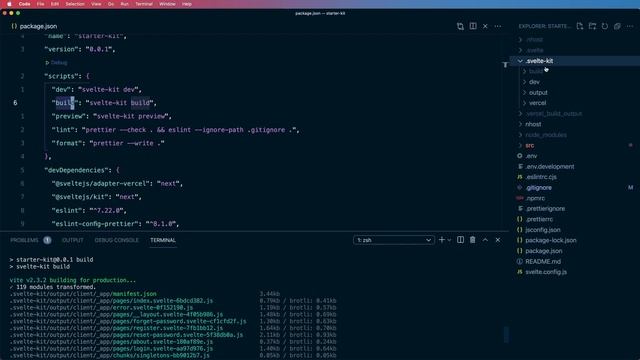Open changes icon in editor title bar
This screenshot has width=640, height=360.
click(460, 26)
